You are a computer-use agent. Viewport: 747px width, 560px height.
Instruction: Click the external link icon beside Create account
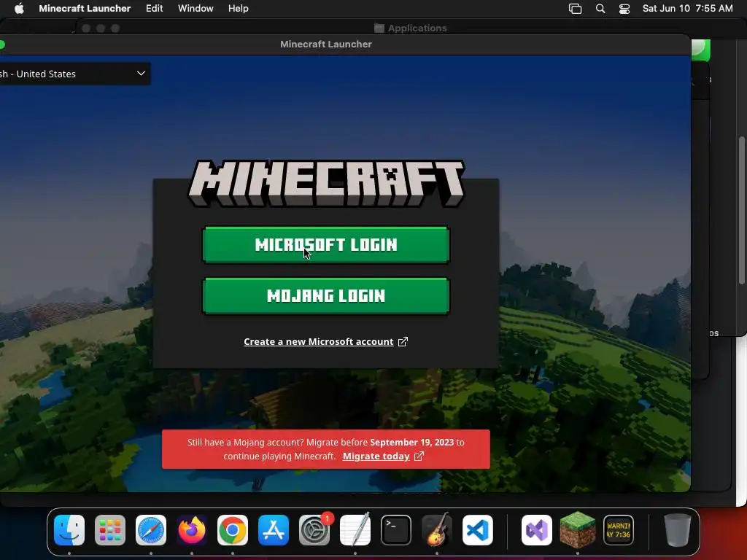(403, 341)
